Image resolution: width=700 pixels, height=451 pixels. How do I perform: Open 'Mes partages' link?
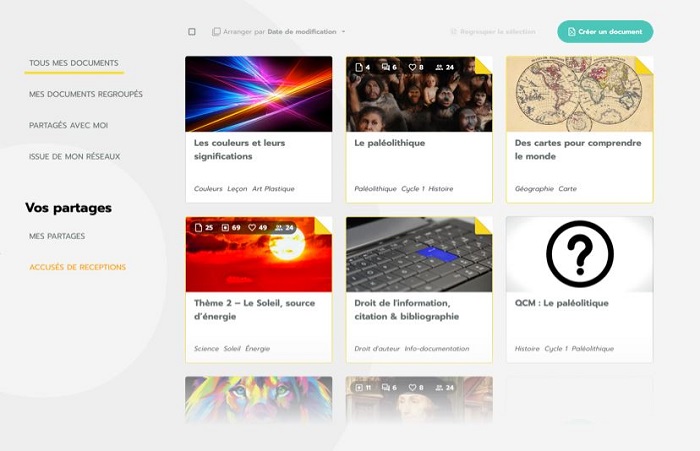pyautogui.click(x=57, y=236)
